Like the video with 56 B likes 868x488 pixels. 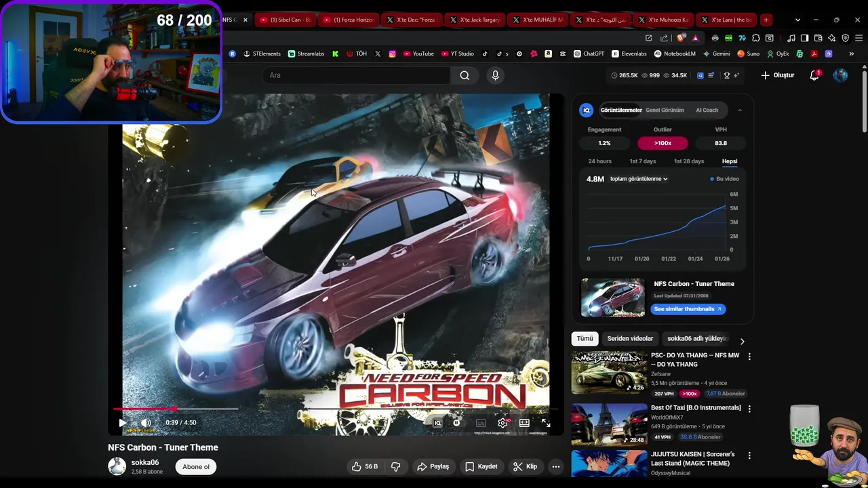coord(364,466)
